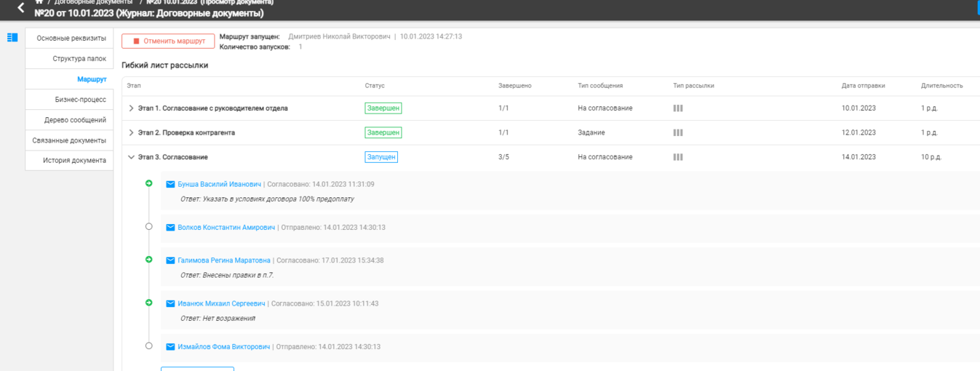
Task: Click envelope icon next to Бунша Василий Иванович
Action: tap(170, 185)
